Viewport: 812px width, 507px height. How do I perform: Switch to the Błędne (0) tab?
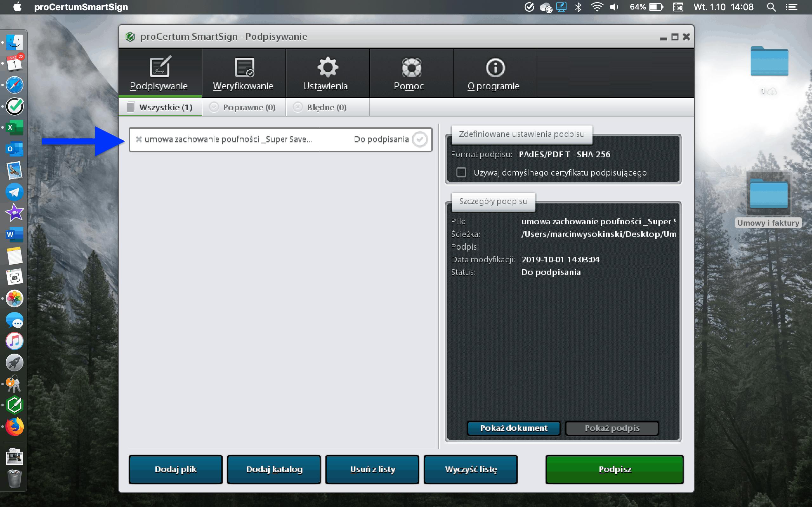coord(321,107)
